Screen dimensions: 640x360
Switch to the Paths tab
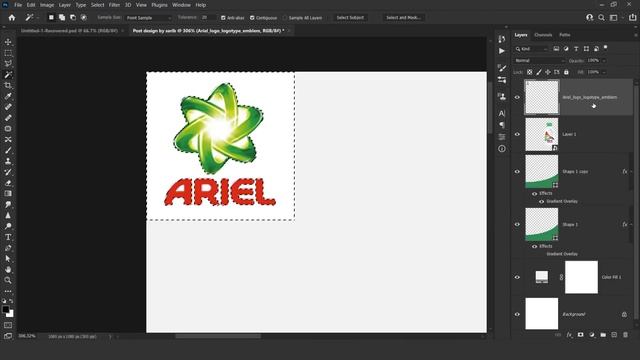point(565,35)
